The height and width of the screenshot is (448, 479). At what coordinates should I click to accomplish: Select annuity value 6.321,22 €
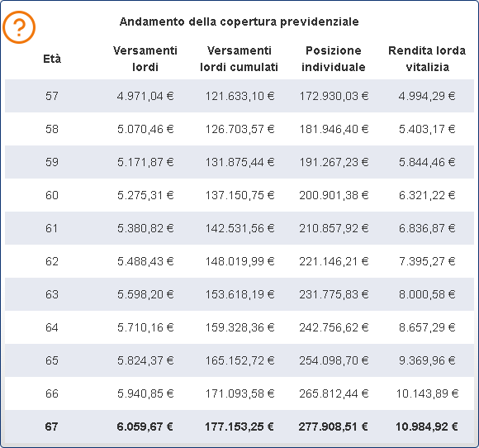coord(427,195)
